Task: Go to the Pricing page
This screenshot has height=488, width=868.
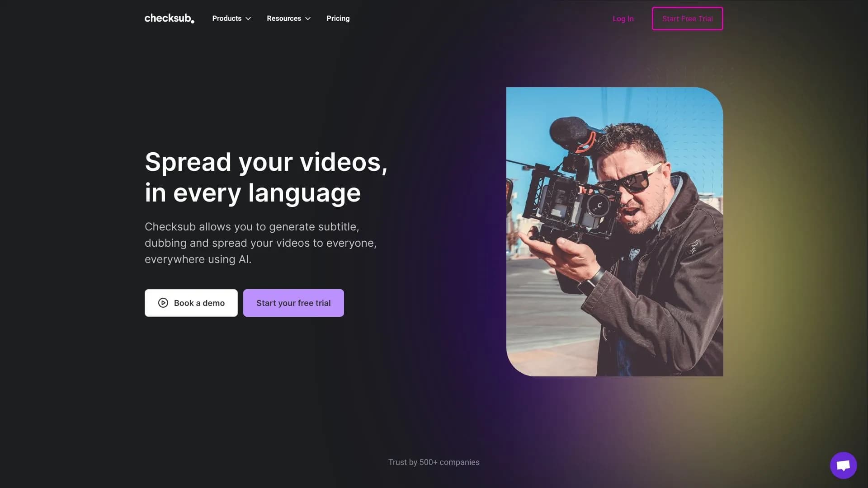Action: (x=338, y=19)
